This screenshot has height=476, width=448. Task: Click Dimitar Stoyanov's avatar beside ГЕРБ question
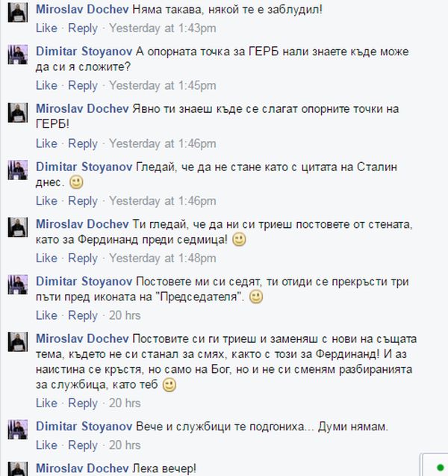pyautogui.click(x=18, y=55)
